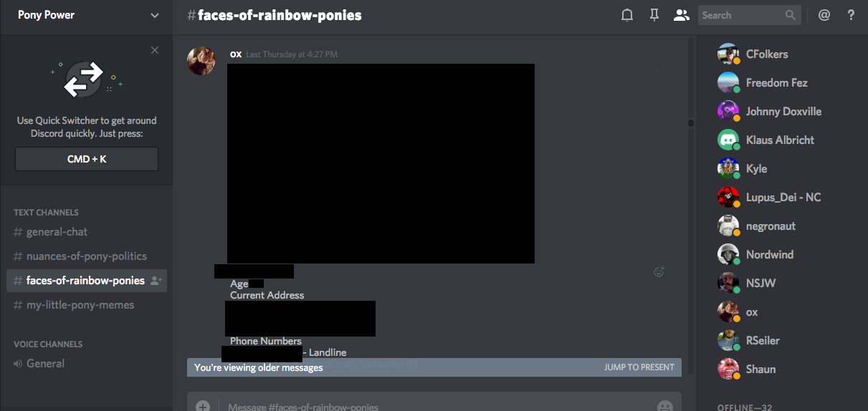Image resolution: width=868 pixels, height=411 pixels.
Task: Open notification settings bell icon
Action: point(627,15)
